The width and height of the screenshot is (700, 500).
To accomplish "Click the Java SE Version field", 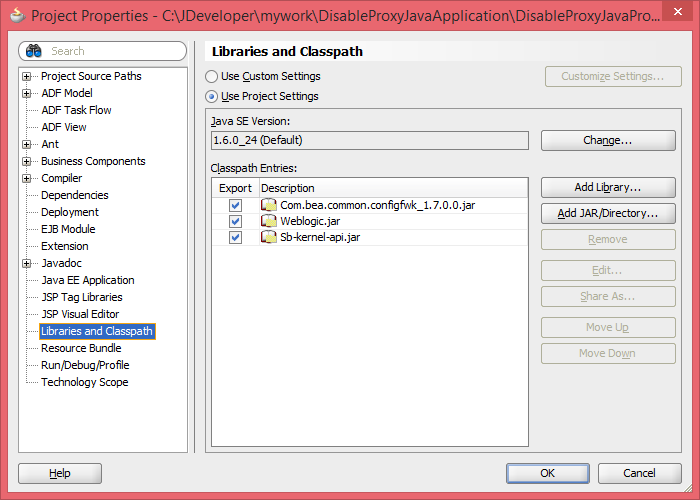I will 370,140.
